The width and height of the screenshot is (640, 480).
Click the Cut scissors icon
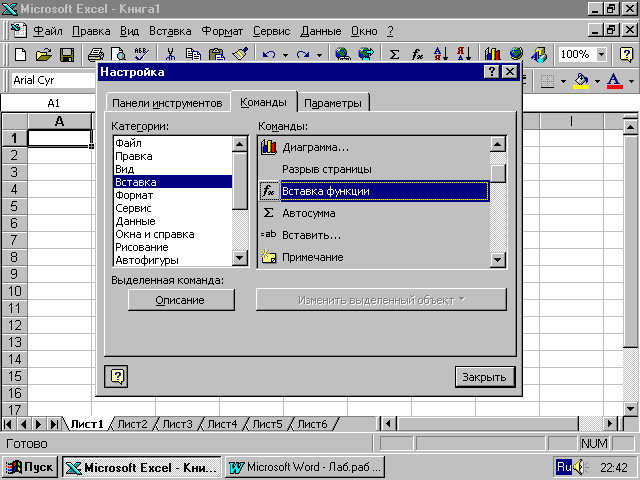pyautogui.click(x=170, y=54)
